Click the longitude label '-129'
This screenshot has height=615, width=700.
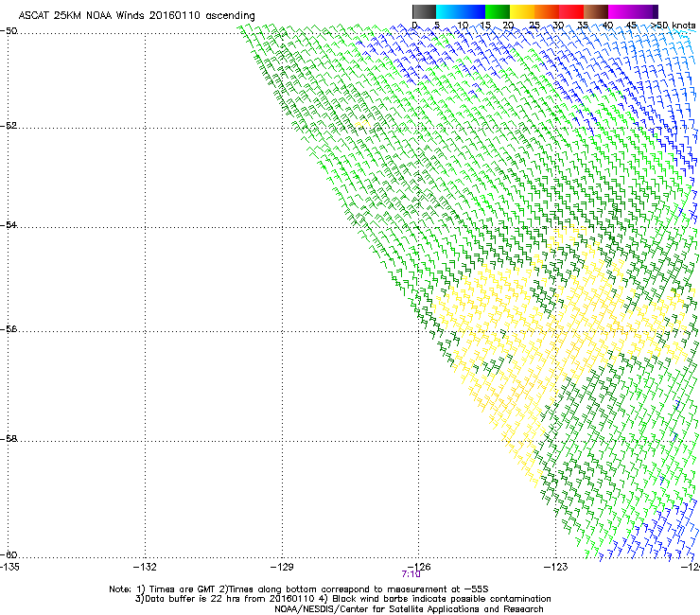(282, 567)
